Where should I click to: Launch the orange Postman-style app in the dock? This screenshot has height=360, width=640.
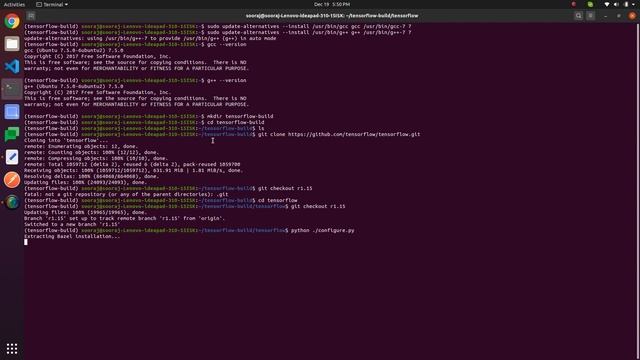(x=12, y=180)
